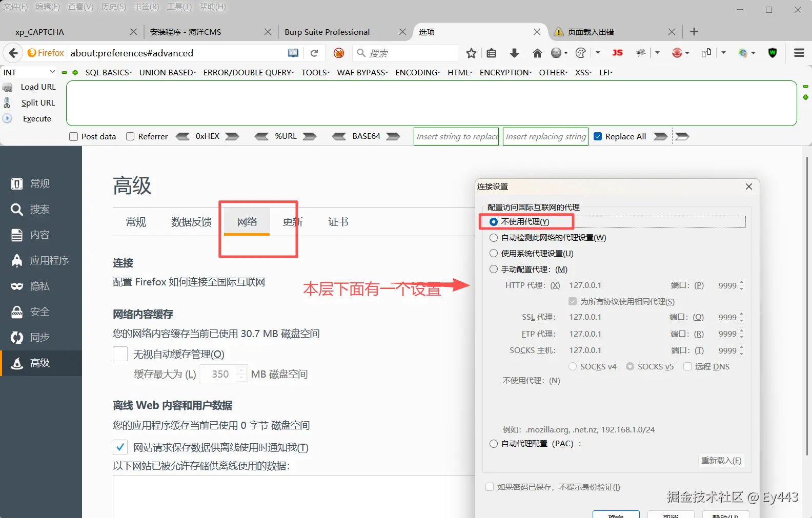Click the bookmark star icon
This screenshot has width=812, height=518.
coord(471,53)
